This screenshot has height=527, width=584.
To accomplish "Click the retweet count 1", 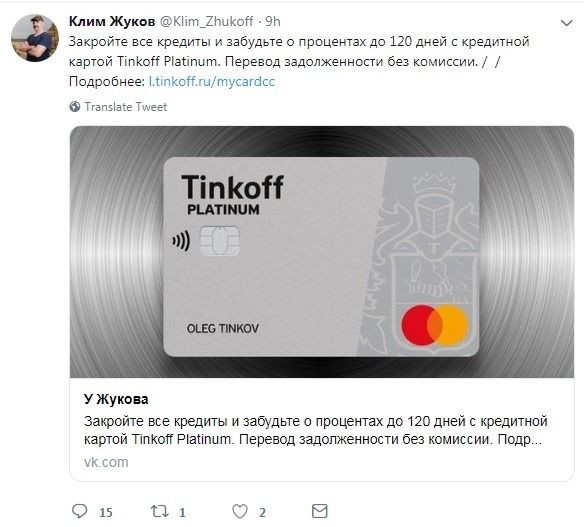I will (182, 512).
